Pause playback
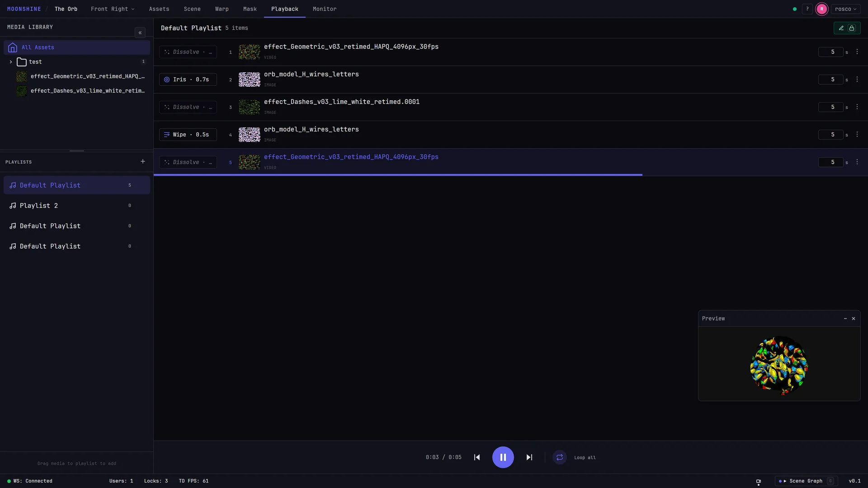This screenshot has width=868, height=488. coord(503,457)
